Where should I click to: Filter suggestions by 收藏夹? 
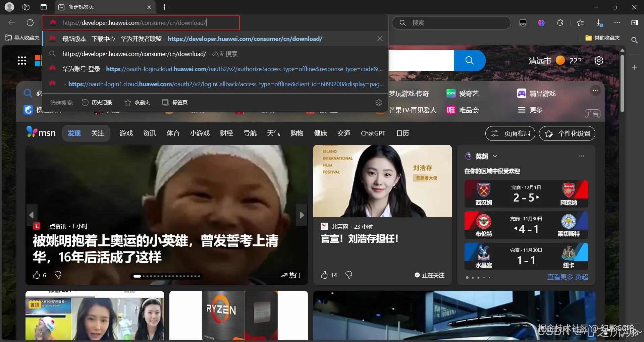point(137,103)
